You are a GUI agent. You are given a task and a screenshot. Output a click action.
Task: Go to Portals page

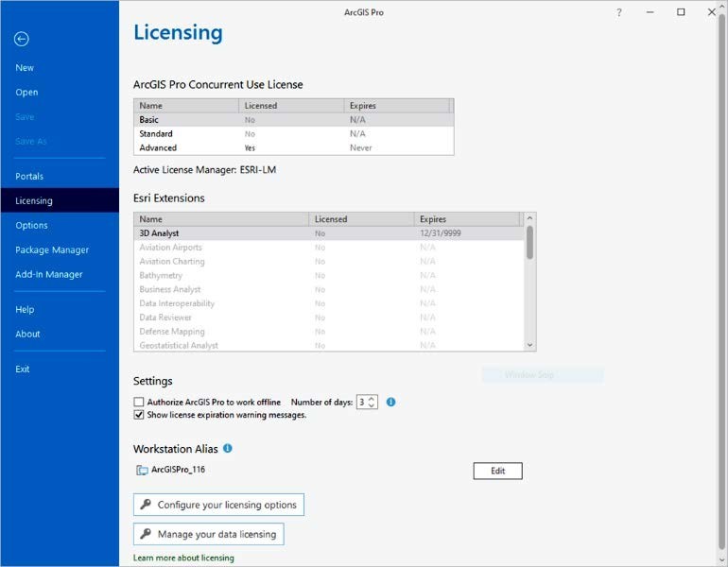tap(29, 177)
